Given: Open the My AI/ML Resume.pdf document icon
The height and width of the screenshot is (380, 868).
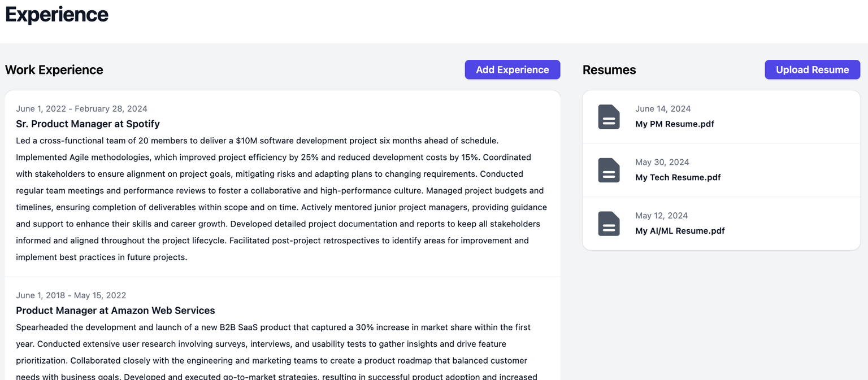Looking at the screenshot, I should 609,224.
